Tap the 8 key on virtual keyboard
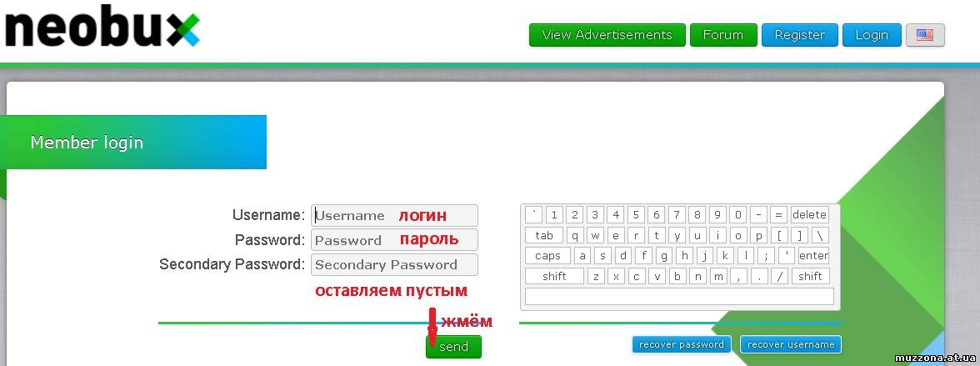 (x=697, y=215)
